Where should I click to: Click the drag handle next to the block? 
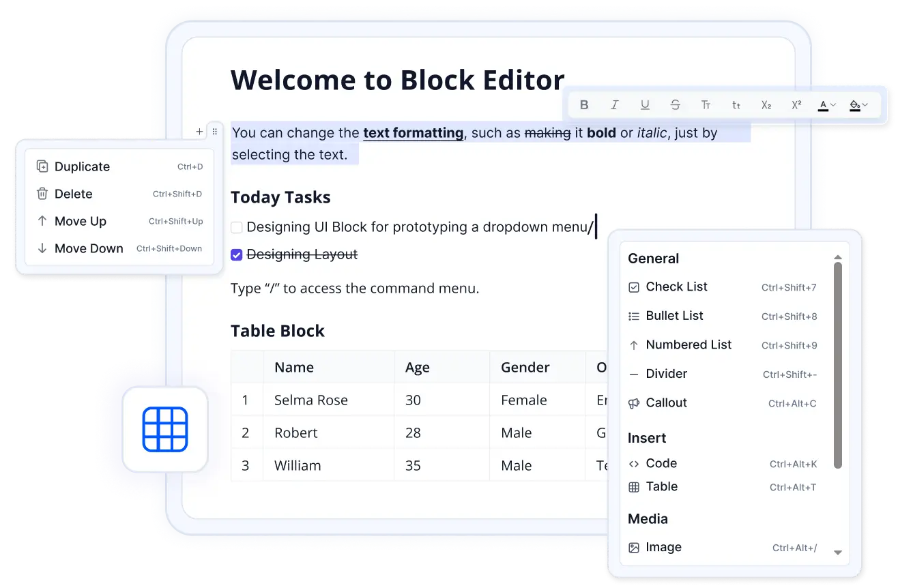tap(215, 131)
